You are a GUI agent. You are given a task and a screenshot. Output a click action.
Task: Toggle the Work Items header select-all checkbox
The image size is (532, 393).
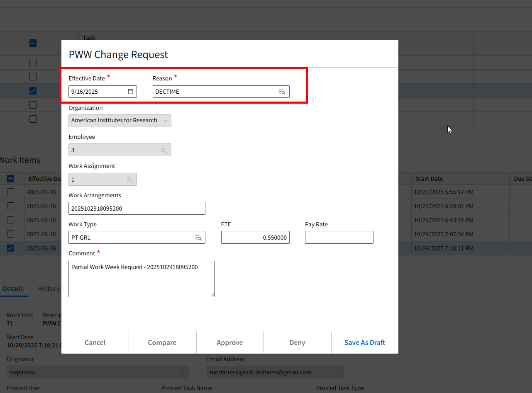[x=11, y=179]
